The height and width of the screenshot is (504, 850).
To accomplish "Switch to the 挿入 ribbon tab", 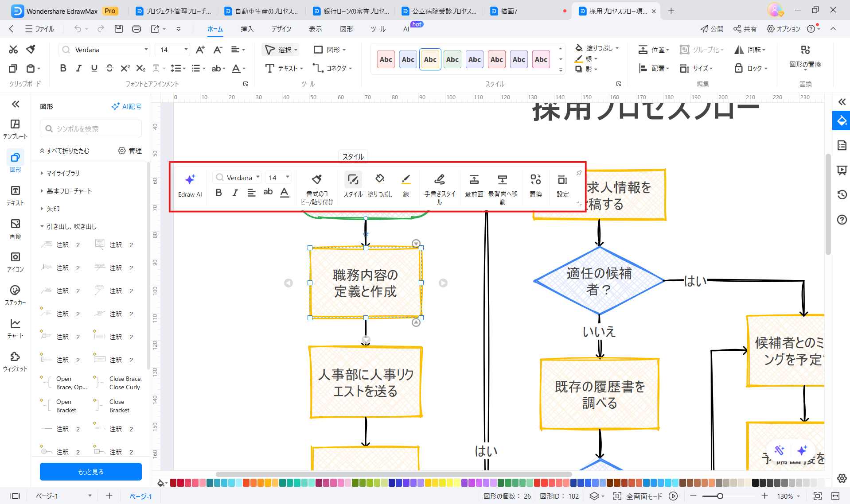I will tap(247, 29).
